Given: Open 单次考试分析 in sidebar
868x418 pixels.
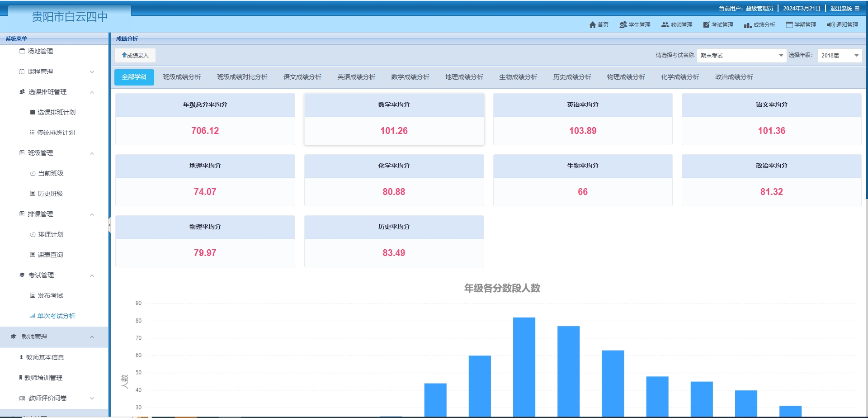Looking at the screenshot, I should (x=56, y=316).
